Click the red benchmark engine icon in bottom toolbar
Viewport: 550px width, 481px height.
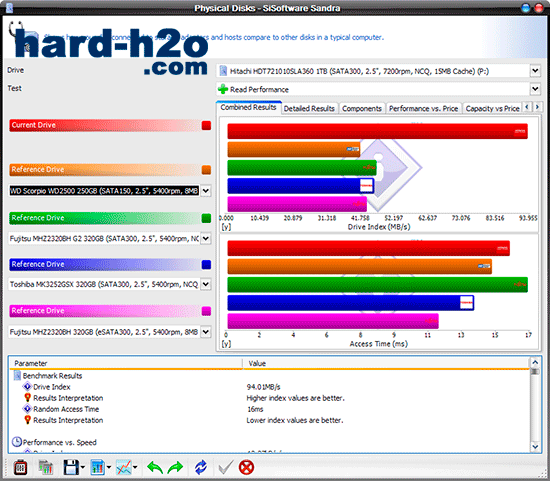point(20,468)
